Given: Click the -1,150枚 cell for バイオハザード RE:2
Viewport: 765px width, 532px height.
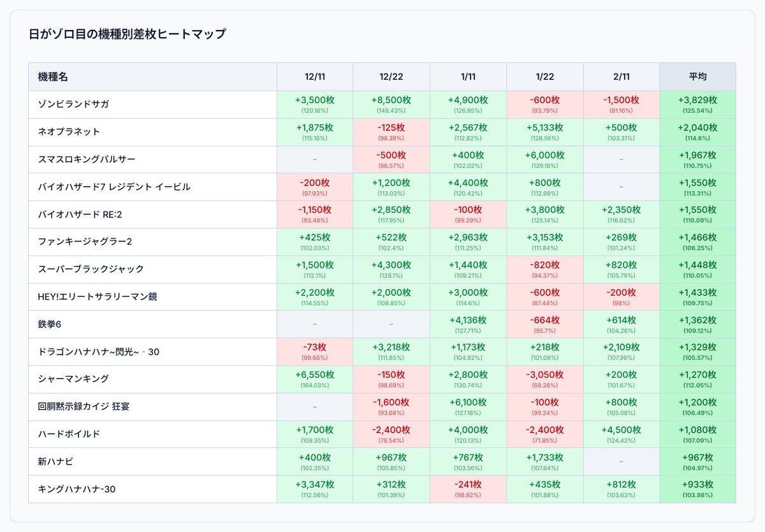Looking at the screenshot, I should coord(315,214).
